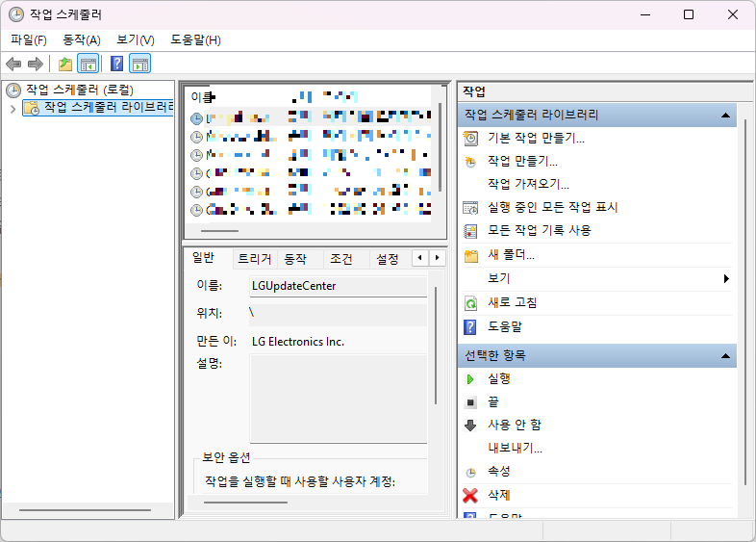Expand the 작업 스케줄러 라이브러리 tree node
756x542 pixels.
click(13, 109)
